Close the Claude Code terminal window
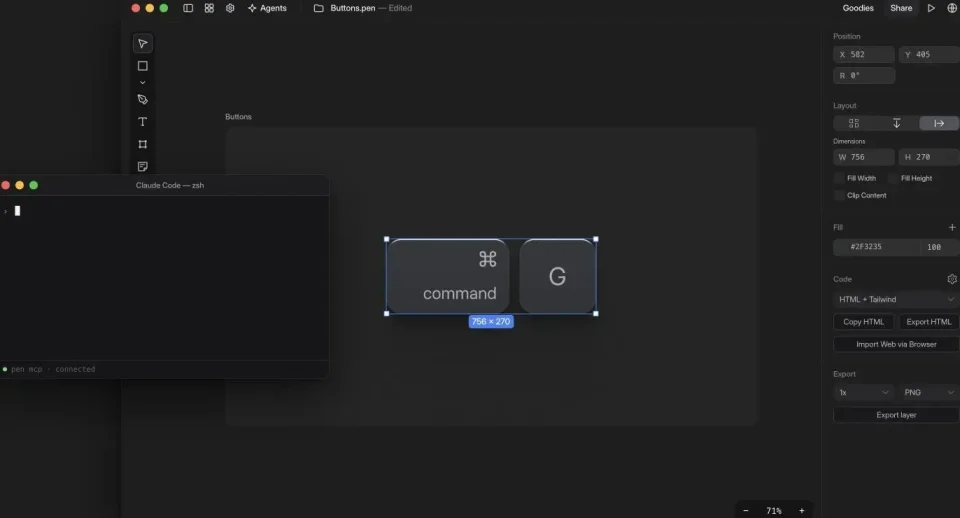The height and width of the screenshot is (518, 960). click(x=6, y=185)
